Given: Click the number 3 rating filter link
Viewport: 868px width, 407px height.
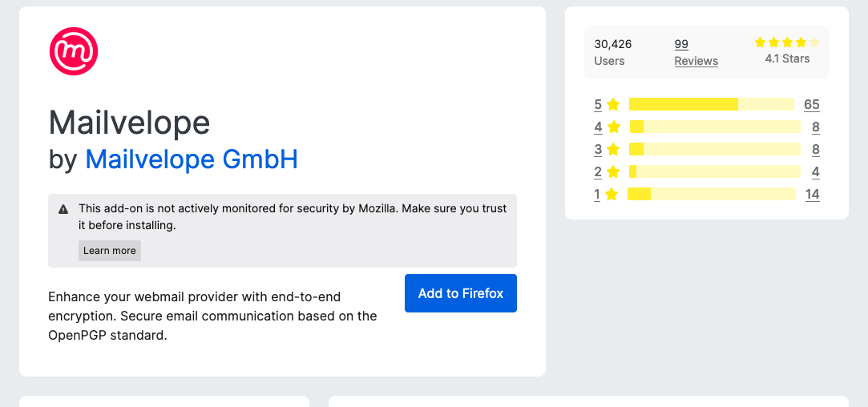Looking at the screenshot, I should click(x=598, y=150).
